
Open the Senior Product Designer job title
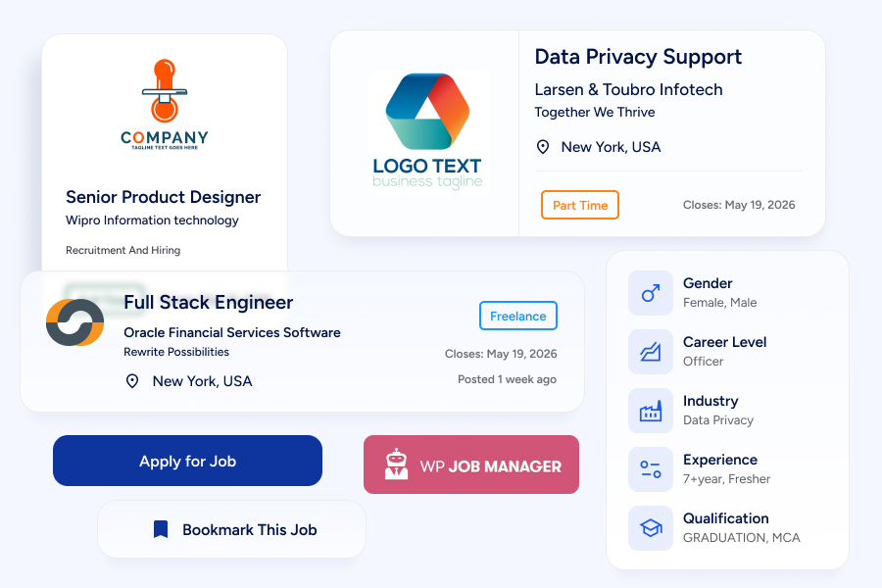pos(163,197)
